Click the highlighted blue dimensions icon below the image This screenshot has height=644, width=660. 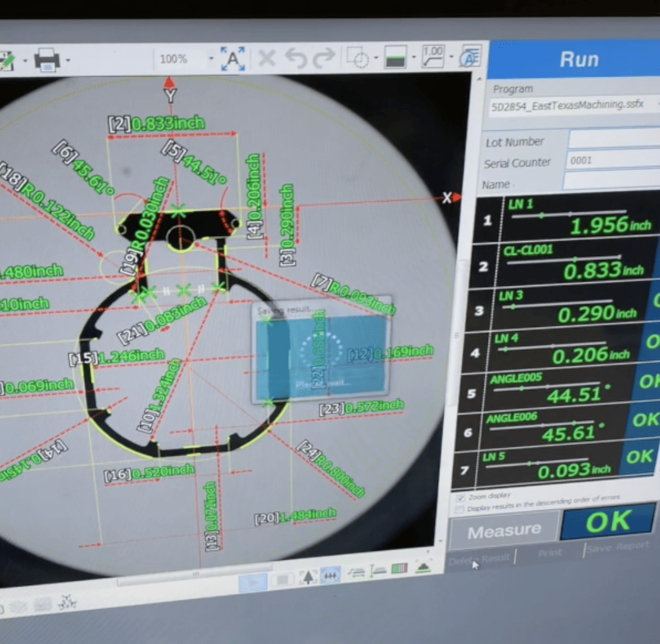click(331, 575)
